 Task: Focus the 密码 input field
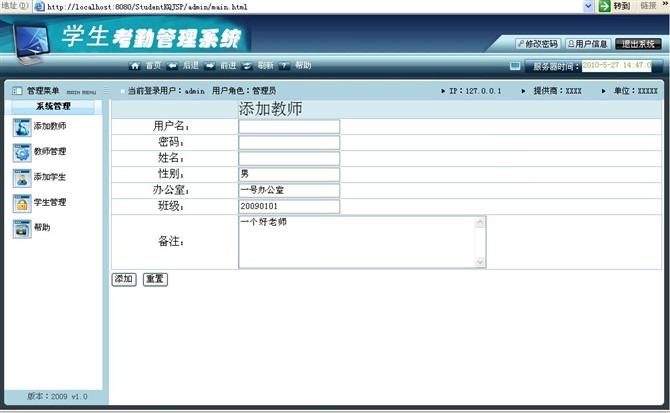(289, 143)
